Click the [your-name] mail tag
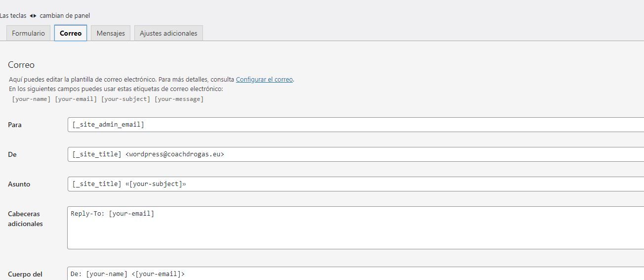Image resolution: width=644 pixels, height=280 pixels. point(31,99)
